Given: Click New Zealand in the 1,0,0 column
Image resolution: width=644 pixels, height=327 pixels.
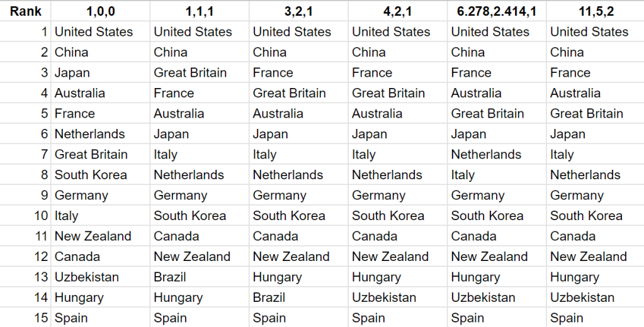Looking at the screenshot, I should click(x=93, y=236).
